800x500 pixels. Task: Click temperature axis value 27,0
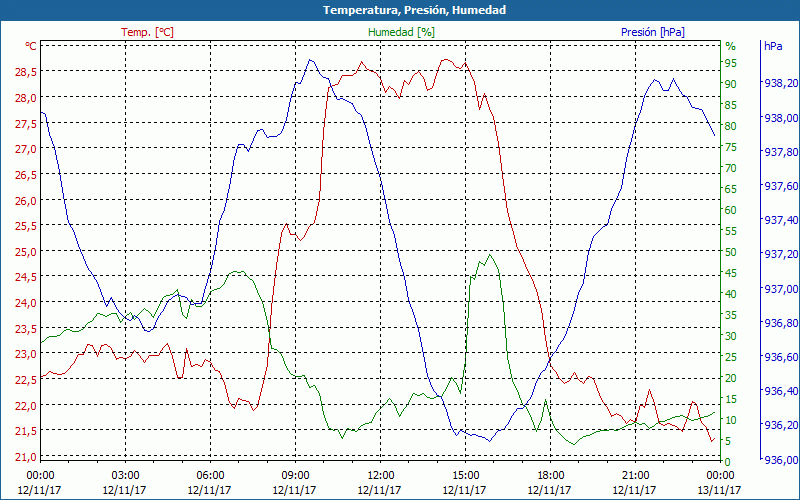26,149
